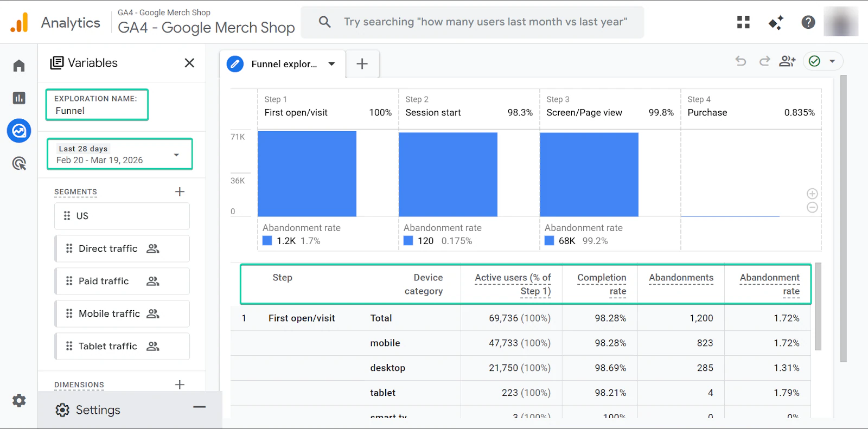This screenshot has height=429, width=868.
Task: Edit the exploration name field
Action: pos(97,105)
